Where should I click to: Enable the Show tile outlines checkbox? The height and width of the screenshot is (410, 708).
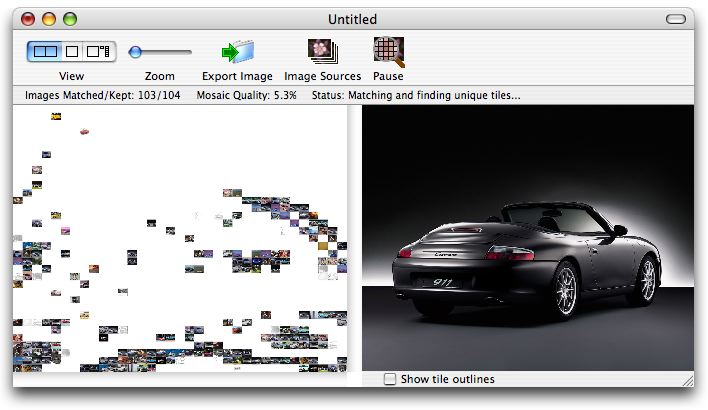(x=390, y=379)
